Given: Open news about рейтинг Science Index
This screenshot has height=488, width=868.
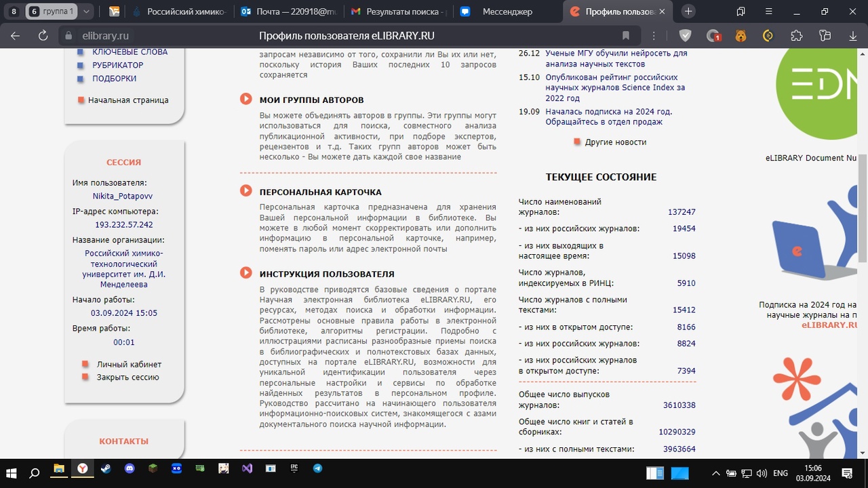Looking at the screenshot, I should point(615,87).
